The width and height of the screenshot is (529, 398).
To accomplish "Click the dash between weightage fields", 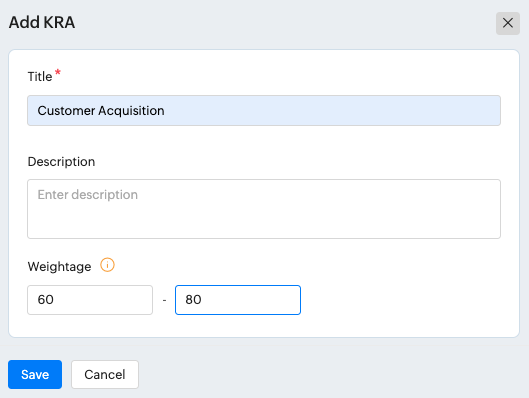I will pyautogui.click(x=164, y=300).
